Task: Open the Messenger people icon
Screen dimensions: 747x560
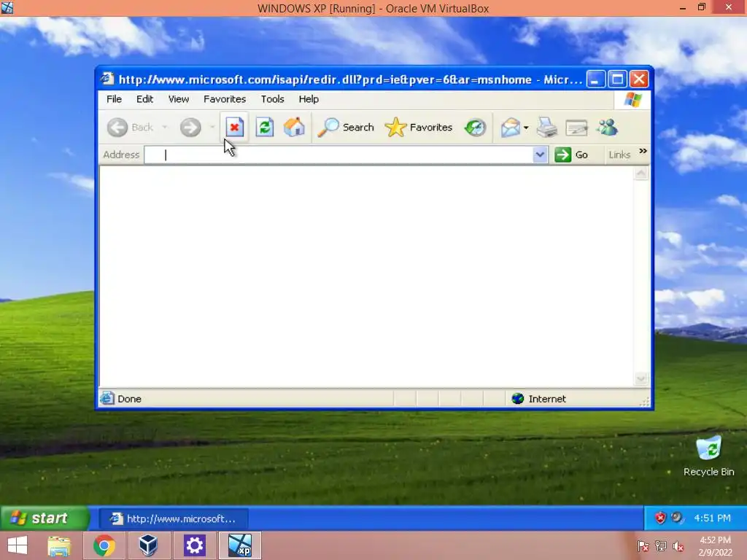Action: pyautogui.click(x=608, y=127)
